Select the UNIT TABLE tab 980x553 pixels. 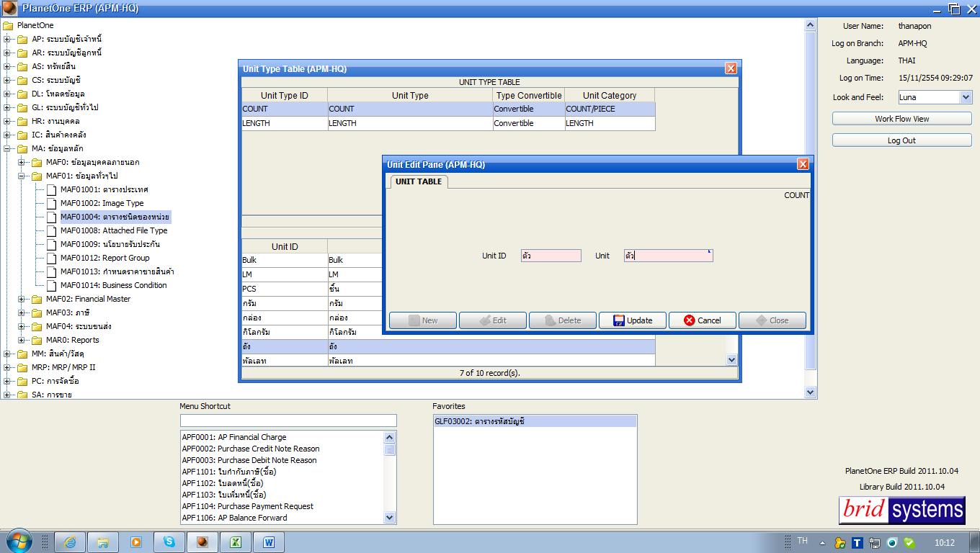(419, 181)
